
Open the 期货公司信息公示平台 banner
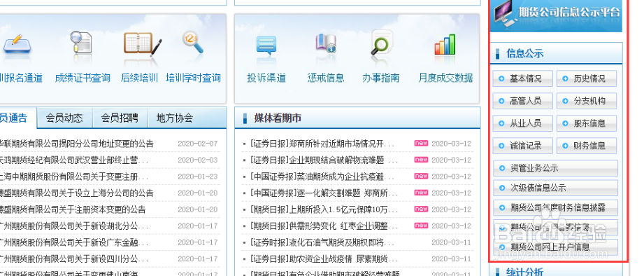coord(556,15)
